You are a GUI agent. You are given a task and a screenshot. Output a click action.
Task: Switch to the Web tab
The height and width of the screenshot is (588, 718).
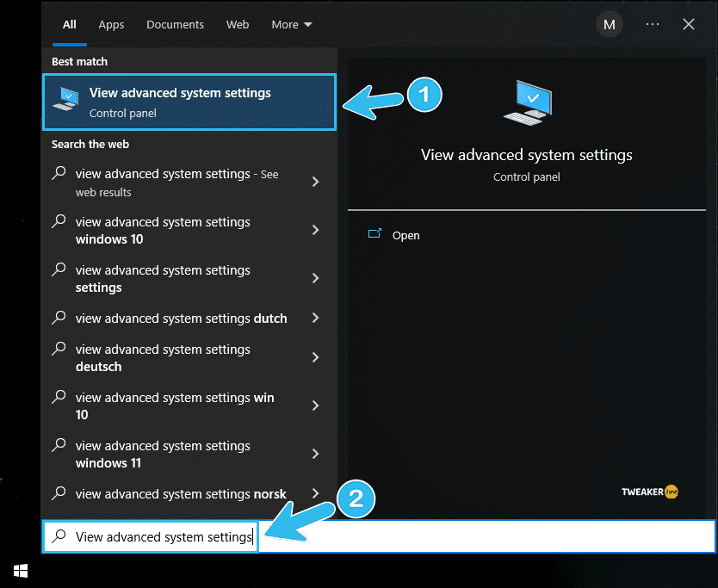pos(238,25)
